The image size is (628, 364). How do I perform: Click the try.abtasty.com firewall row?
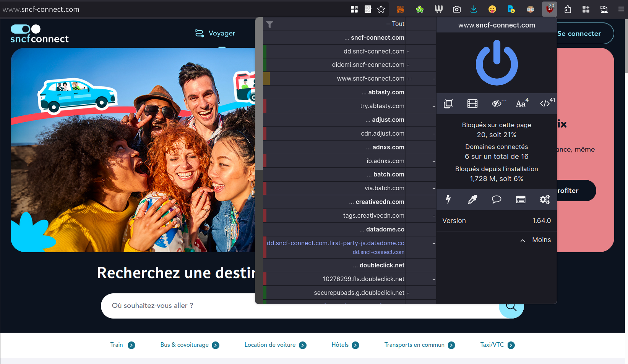coord(349,106)
